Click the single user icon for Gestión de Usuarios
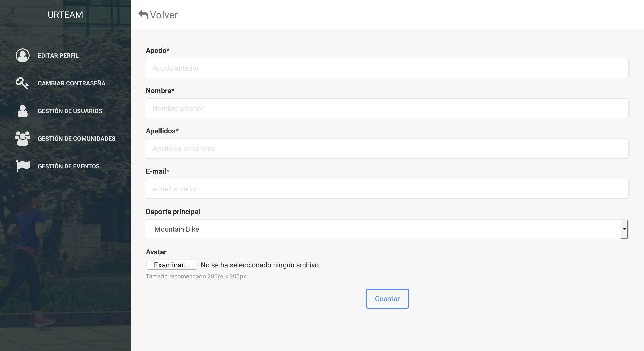644x351 pixels. pos(23,111)
